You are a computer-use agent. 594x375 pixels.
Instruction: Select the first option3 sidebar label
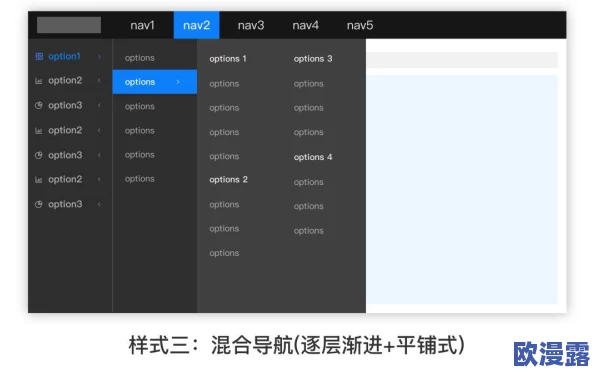click(65, 105)
